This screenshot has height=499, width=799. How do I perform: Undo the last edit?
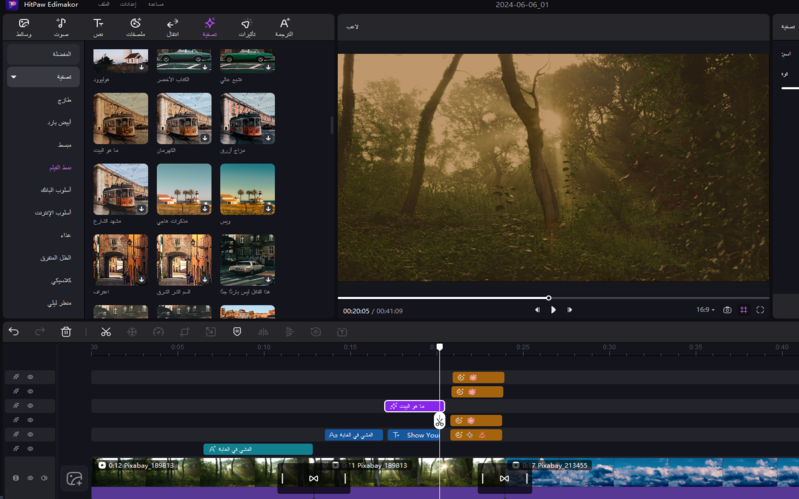14,332
